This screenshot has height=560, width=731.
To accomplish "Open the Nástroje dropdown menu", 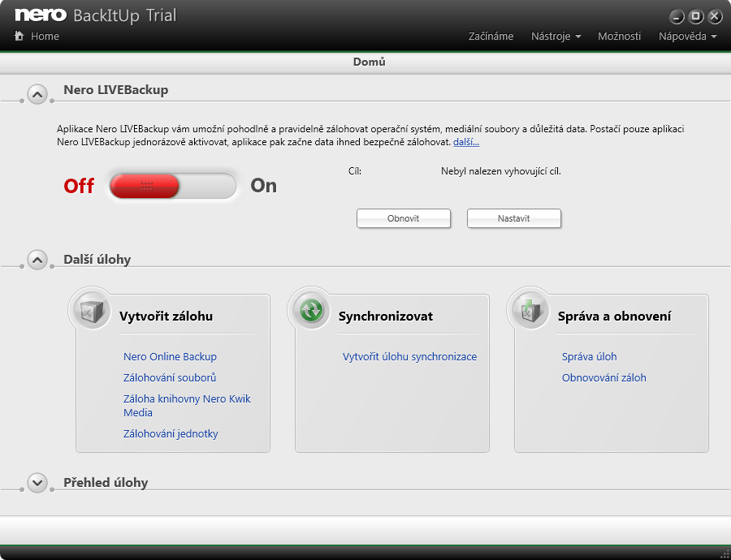I will (556, 37).
